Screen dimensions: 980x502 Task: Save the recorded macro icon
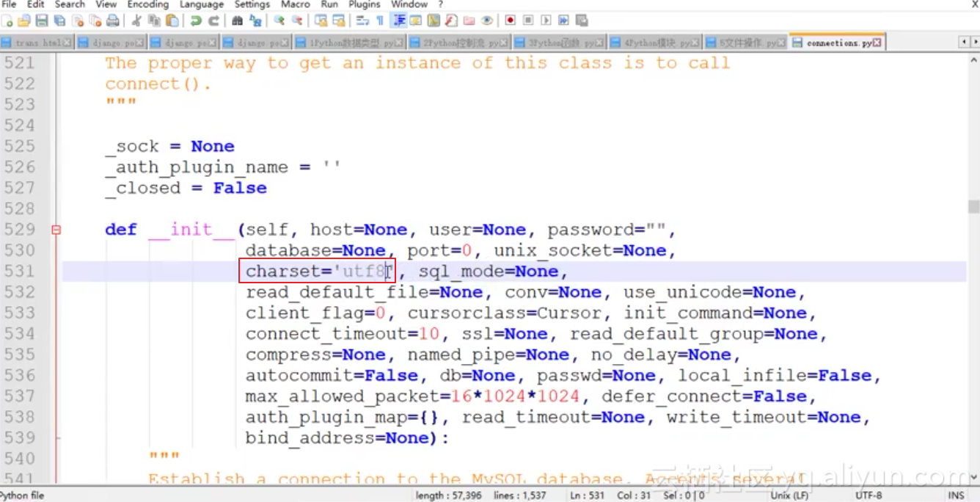pyautogui.click(x=582, y=20)
